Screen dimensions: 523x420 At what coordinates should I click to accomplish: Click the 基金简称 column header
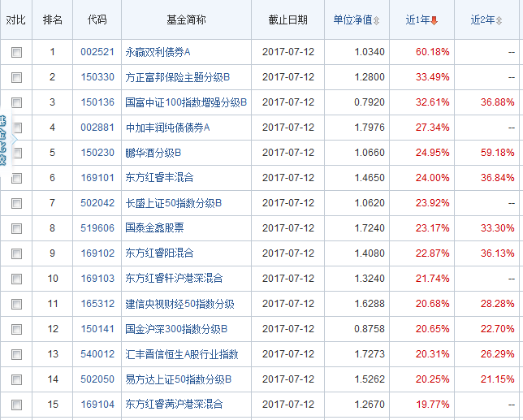[184, 19]
